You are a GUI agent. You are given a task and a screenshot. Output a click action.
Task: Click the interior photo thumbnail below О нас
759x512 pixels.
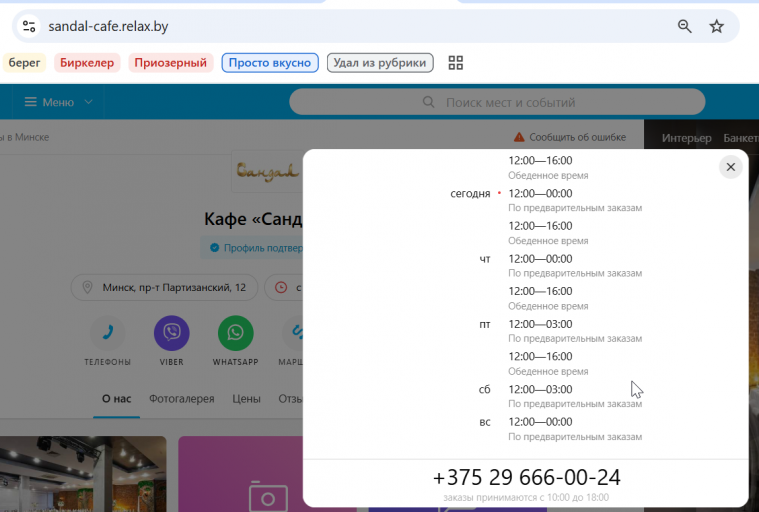click(x=83, y=474)
